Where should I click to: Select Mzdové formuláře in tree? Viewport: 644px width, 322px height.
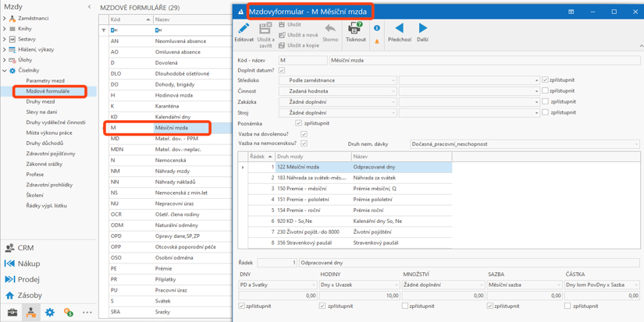(48, 91)
